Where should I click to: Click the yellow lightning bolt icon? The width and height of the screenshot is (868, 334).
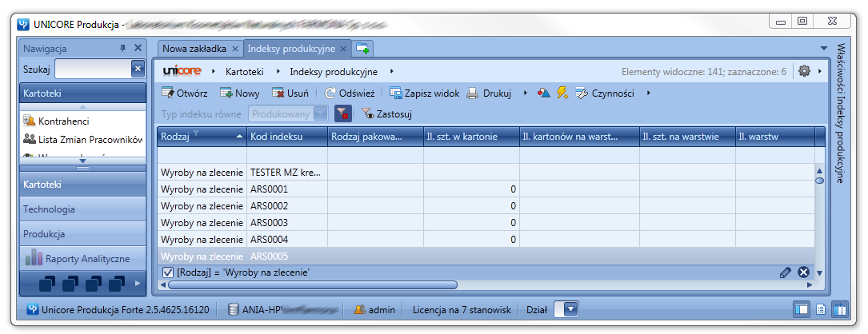pyautogui.click(x=562, y=93)
